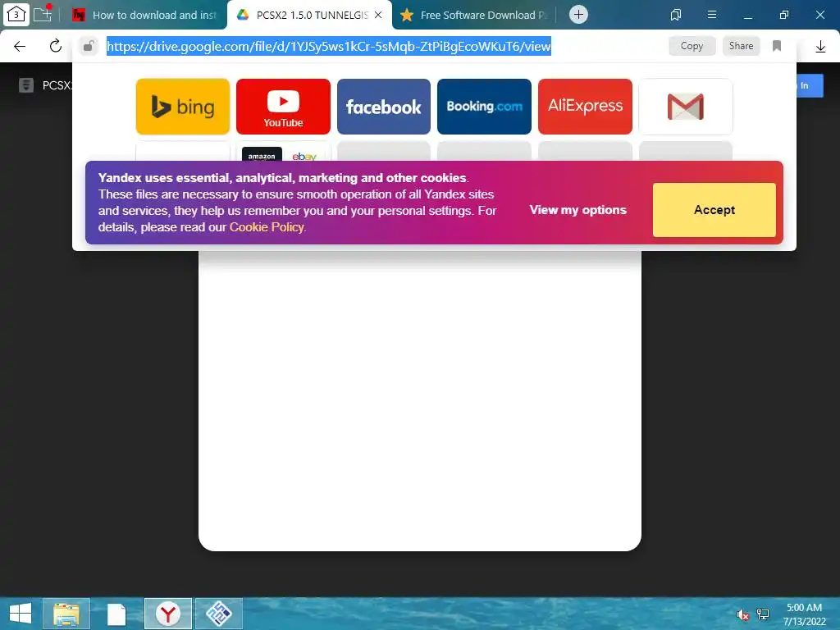Switch to Free Software Download tab
Screen dimensions: 840x630
[474, 15]
